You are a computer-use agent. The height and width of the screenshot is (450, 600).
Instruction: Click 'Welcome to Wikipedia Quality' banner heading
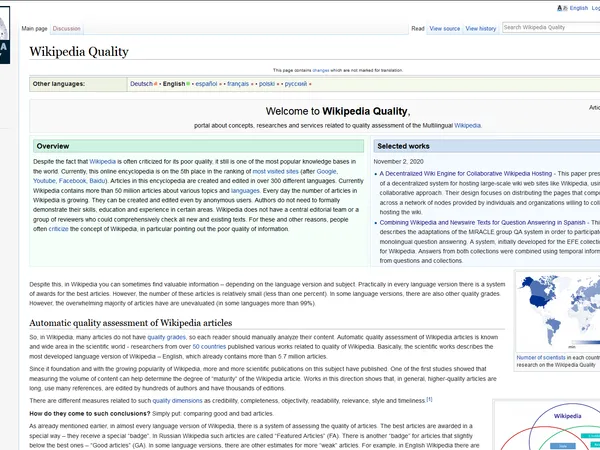[x=338, y=111]
